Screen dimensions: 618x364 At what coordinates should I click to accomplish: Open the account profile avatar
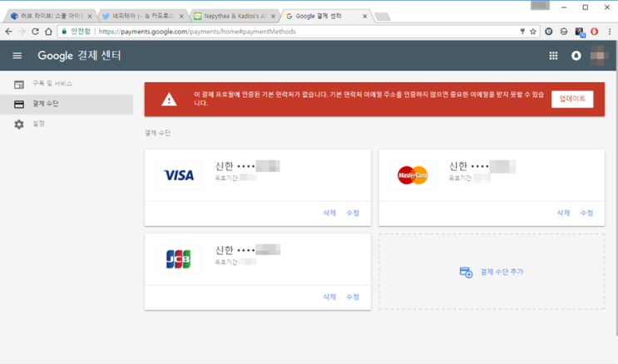(599, 56)
